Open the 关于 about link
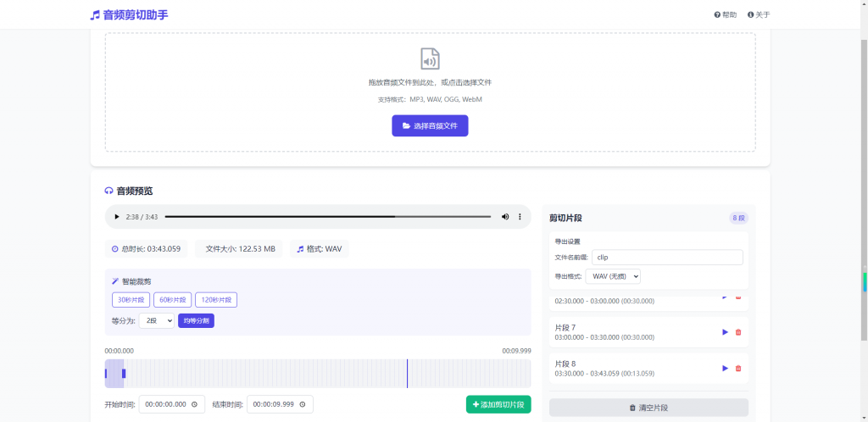Screen dimensions: 868x422 tap(759, 15)
